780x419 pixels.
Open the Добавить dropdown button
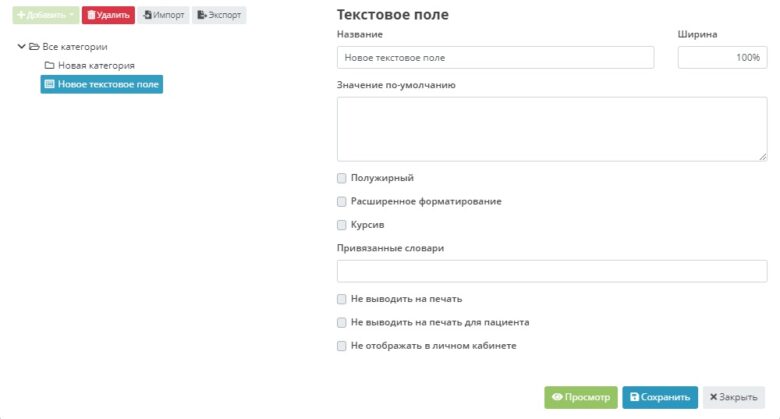tap(46, 15)
